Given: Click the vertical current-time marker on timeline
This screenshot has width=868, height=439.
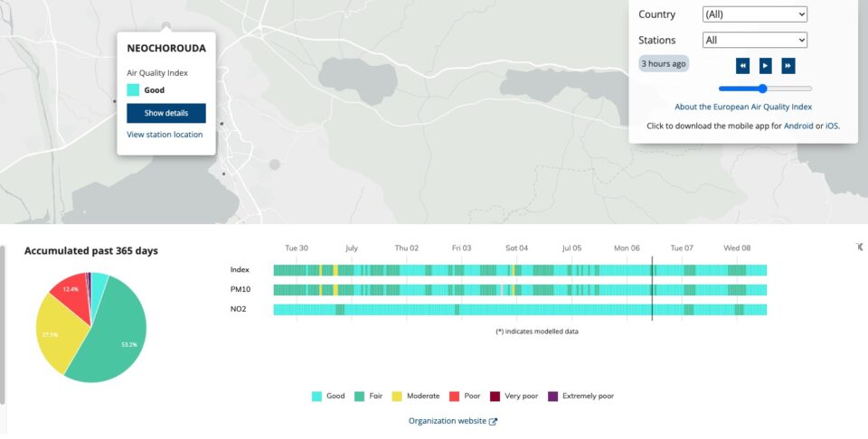Looking at the screenshot, I should point(652,289).
